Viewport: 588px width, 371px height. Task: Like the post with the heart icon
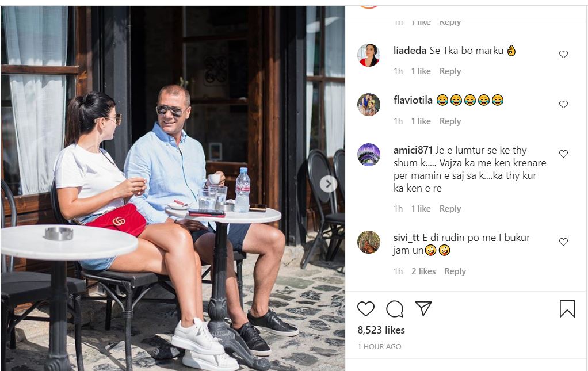[365, 309]
